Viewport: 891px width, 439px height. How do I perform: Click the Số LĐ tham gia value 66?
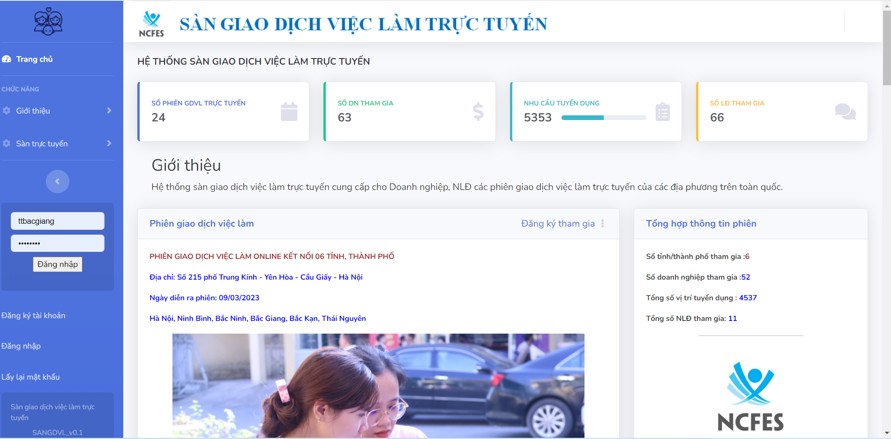(717, 118)
